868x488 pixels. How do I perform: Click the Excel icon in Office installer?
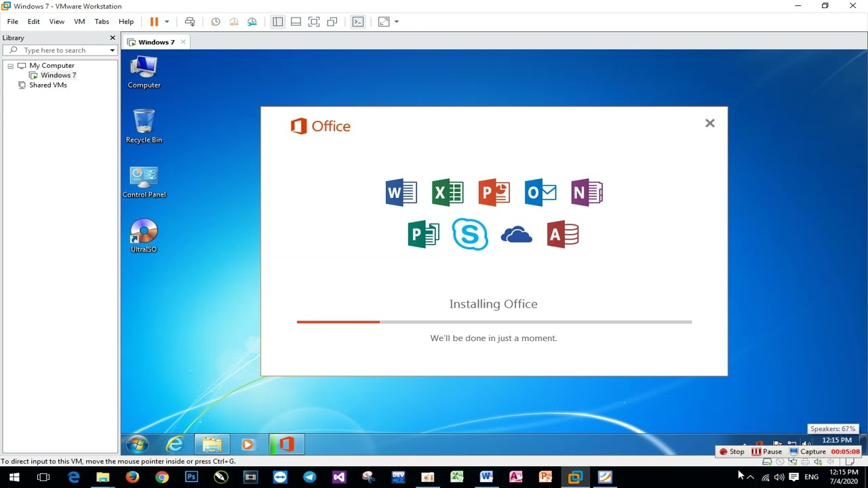(448, 192)
